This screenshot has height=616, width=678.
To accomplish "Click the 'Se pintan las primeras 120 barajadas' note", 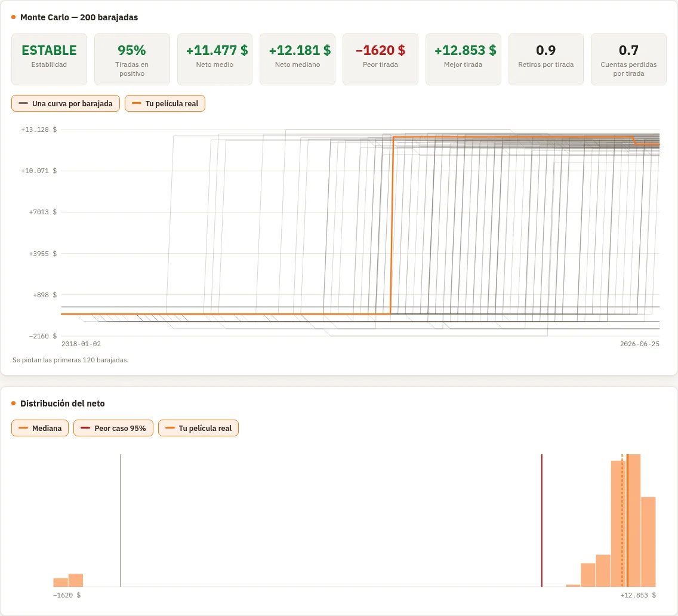I will [x=70, y=360].
